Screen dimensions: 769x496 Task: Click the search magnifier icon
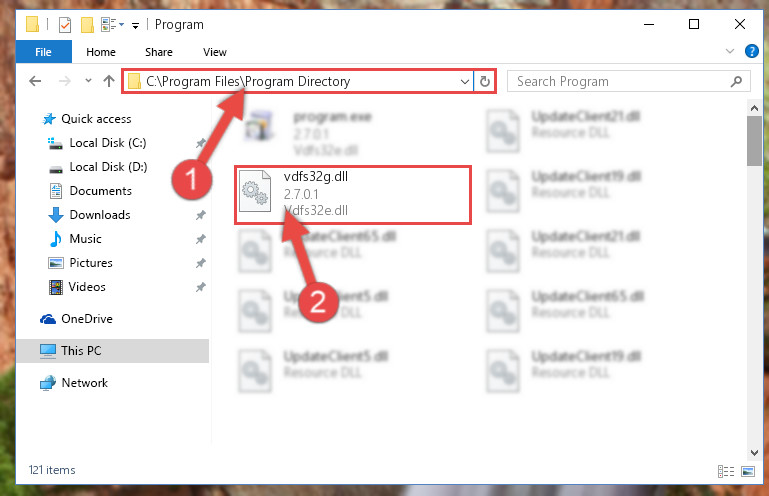click(736, 81)
